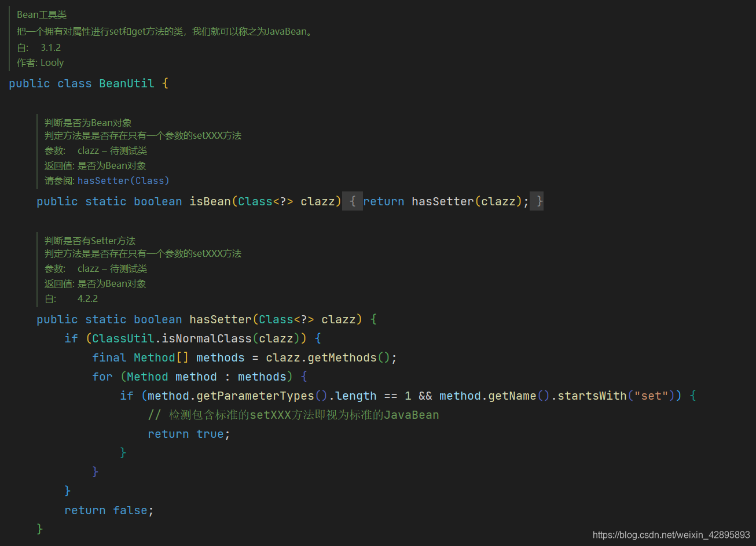This screenshot has height=546, width=756.
Task: Click 'Method[]' type in the final declaration
Action: 162,357
